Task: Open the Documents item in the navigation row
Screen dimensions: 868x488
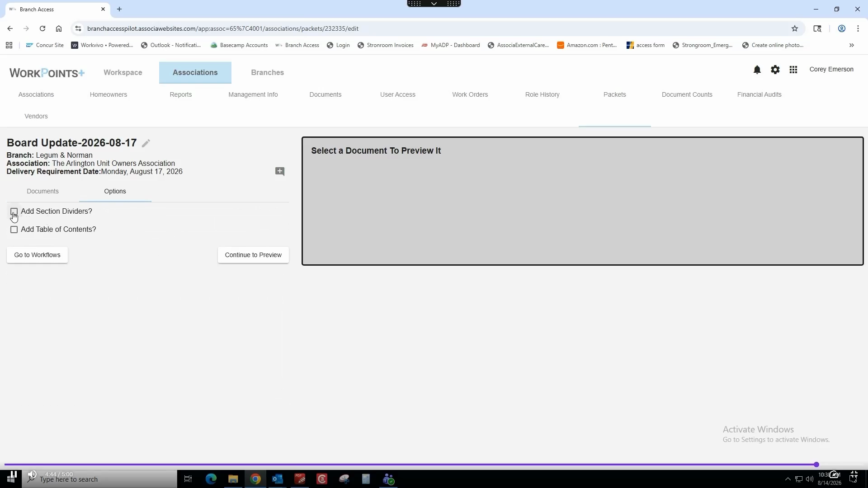Action: (325, 94)
